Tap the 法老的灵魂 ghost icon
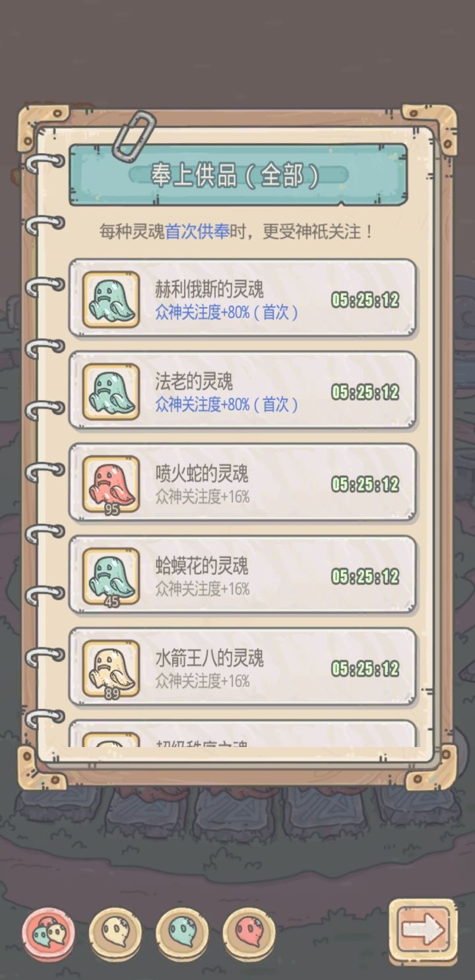This screenshot has width=475, height=980. (111, 392)
